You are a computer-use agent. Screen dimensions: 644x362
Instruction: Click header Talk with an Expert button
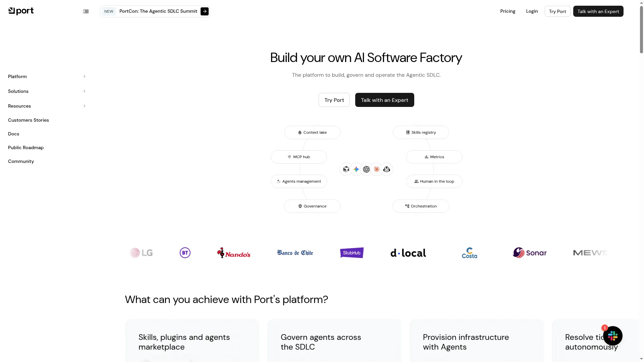click(x=598, y=11)
